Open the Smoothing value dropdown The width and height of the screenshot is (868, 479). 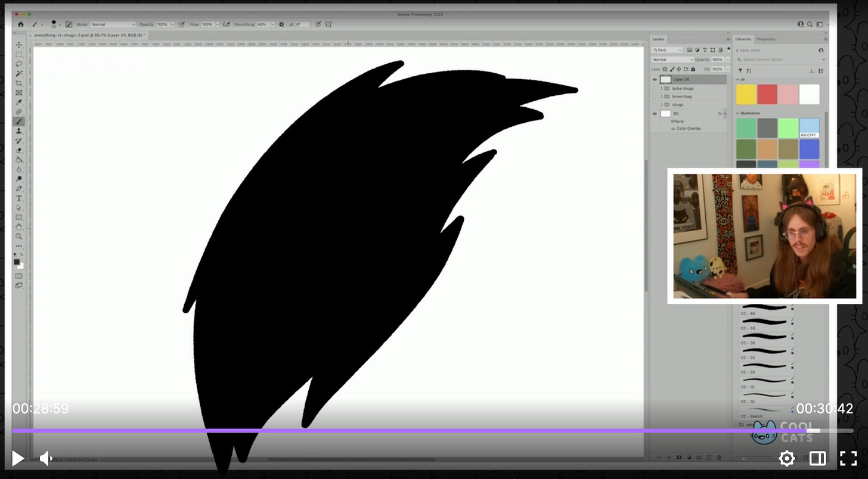coord(273,24)
